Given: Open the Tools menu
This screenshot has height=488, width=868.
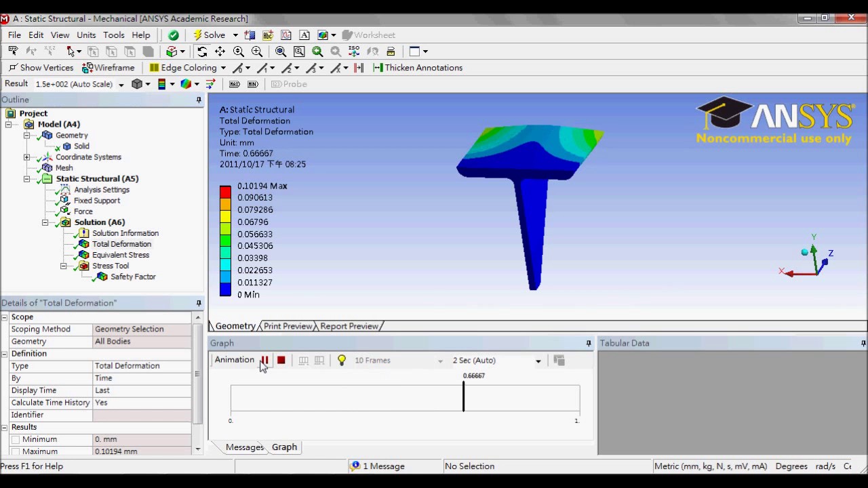Looking at the screenshot, I should click(x=114, y=35).
